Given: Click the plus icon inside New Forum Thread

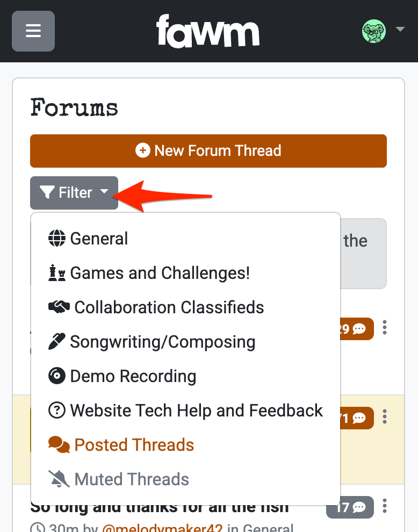Looking at the screenshot, I should pyautogui.click(x=142, y=151).
